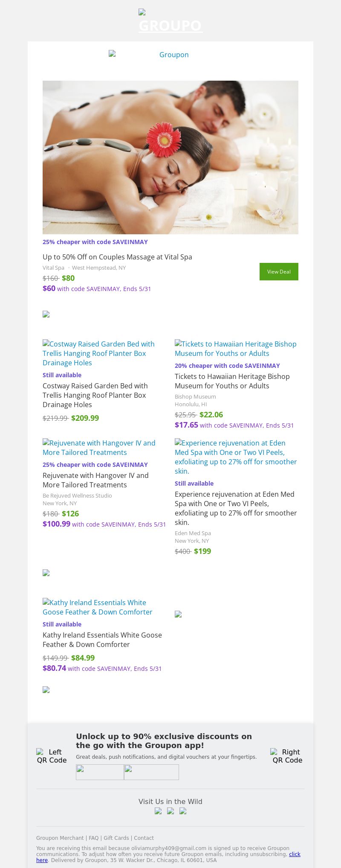
Task: Open Kathy Ireland Goose Feather Comforter link
Action: pos(98,607)
